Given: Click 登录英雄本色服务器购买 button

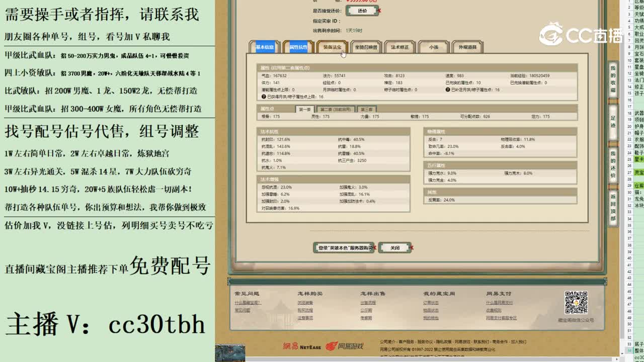Looking at the screenshot, I should click(x=344, y=248).
